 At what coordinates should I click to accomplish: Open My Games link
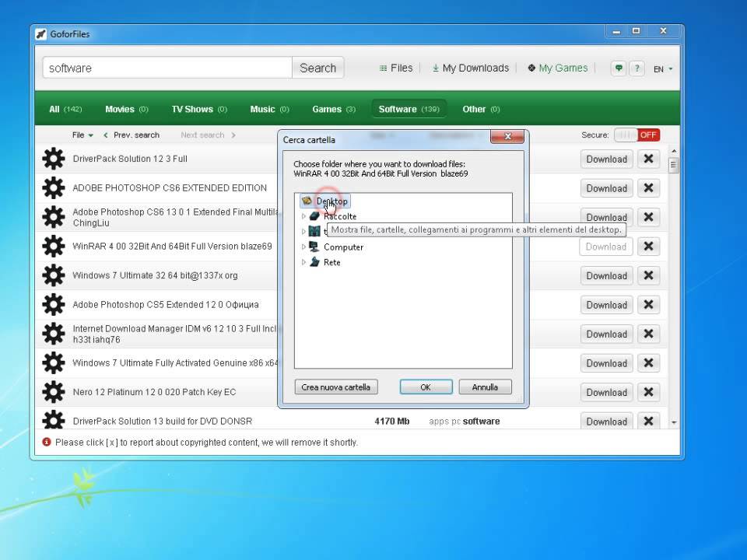pyautogui.click(x=557, y=68)
